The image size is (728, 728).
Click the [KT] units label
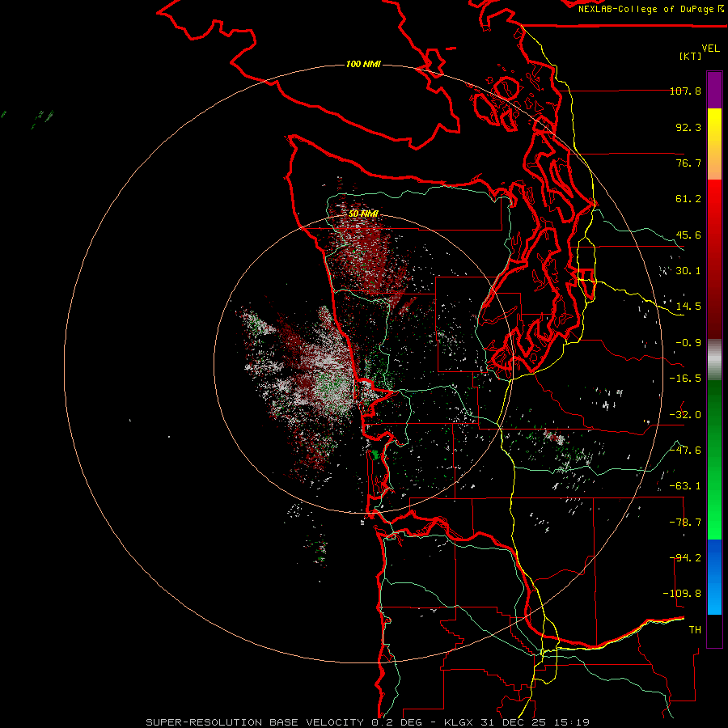[x=691, y=56]
